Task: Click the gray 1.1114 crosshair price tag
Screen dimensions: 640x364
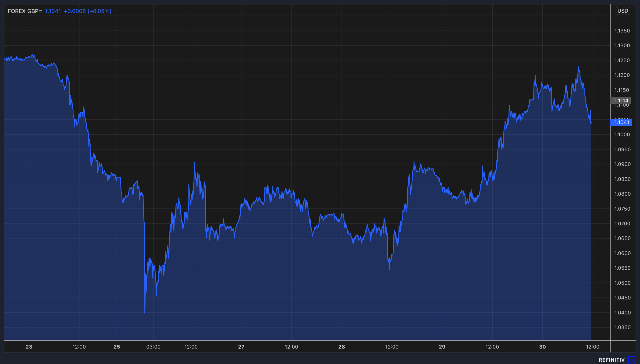Action: [x=621, y=101]
